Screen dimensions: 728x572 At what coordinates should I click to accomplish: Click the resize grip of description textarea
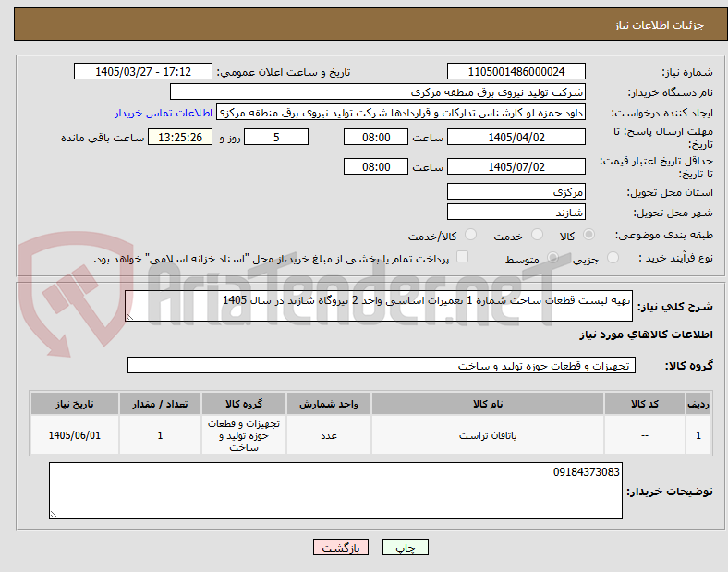pyautogui.click(x=129, y=317)
